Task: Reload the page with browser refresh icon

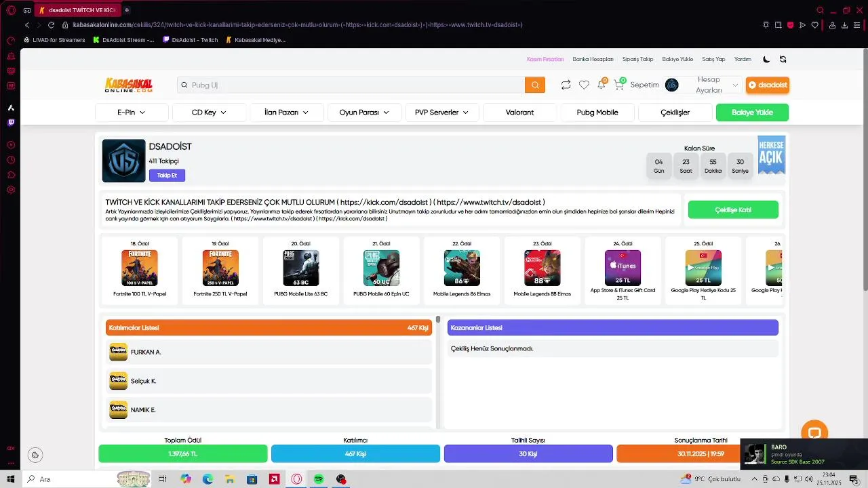Action: click(x=51, y=25)
